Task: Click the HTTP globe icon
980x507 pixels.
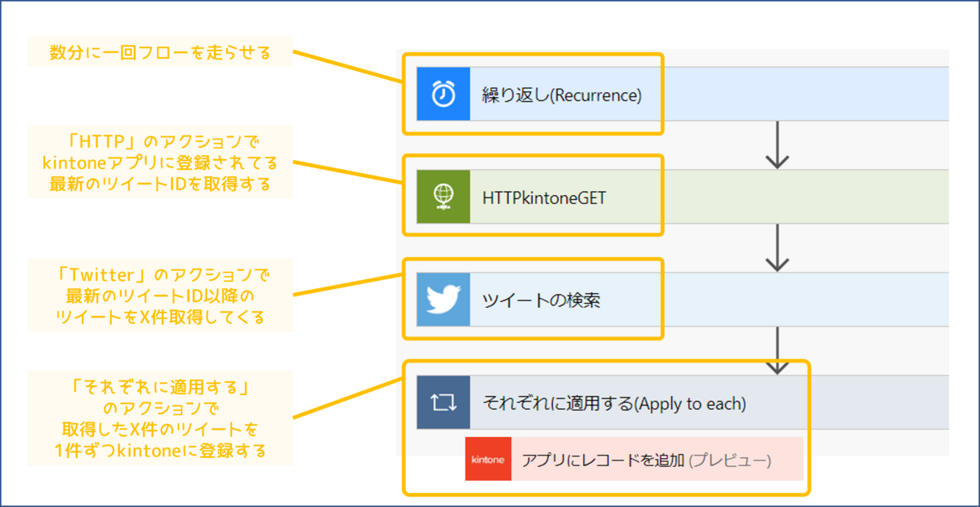Action: pyautogui.click(x=443, y=197)
